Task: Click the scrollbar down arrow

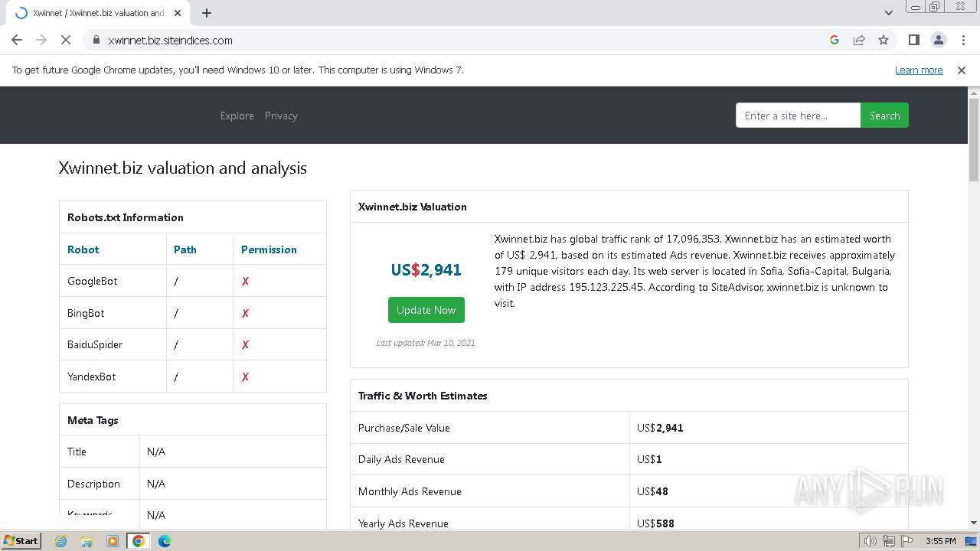Action: pos(974,523)
